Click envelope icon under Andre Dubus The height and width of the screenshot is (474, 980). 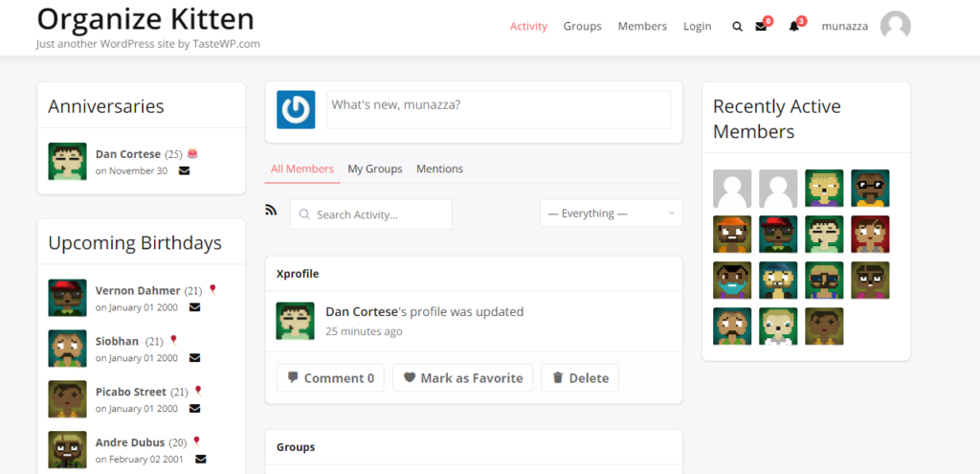point(201,459)
